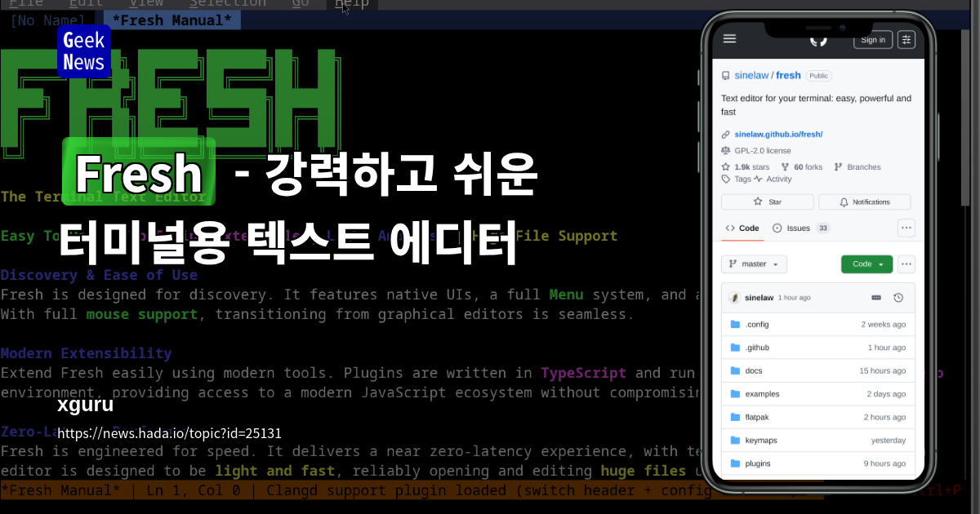Select the Fresh Manual editor tab
This screenshot has width=980, height=514.
(x=171, y=20)
